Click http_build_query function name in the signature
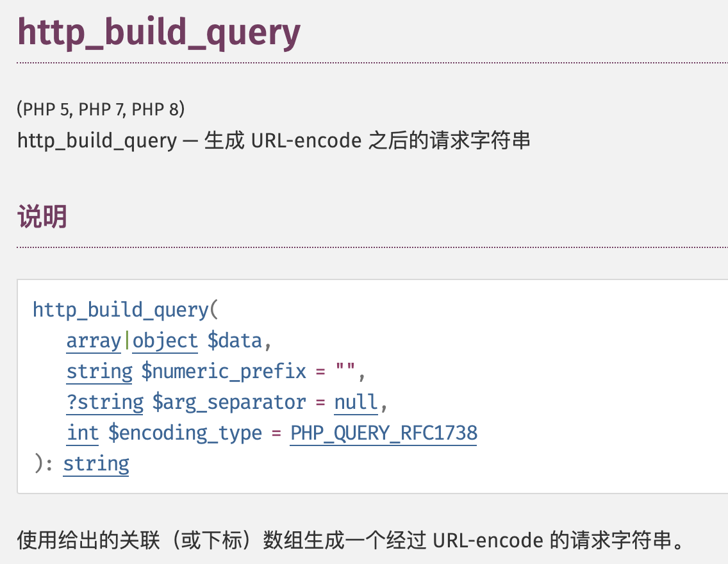 click(x=120, y=310)
